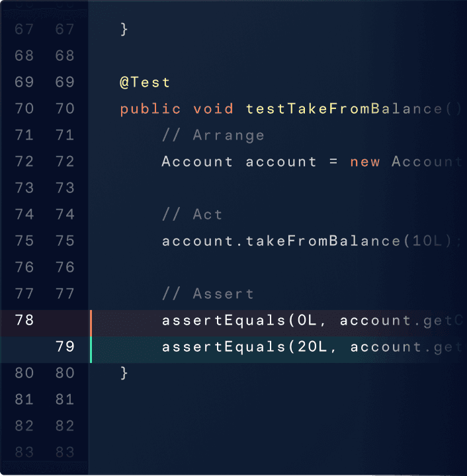467x476 pixels.
Task: Click new-side line number 83 in right column
Action: pyautogui.click(x=65, y=453)
